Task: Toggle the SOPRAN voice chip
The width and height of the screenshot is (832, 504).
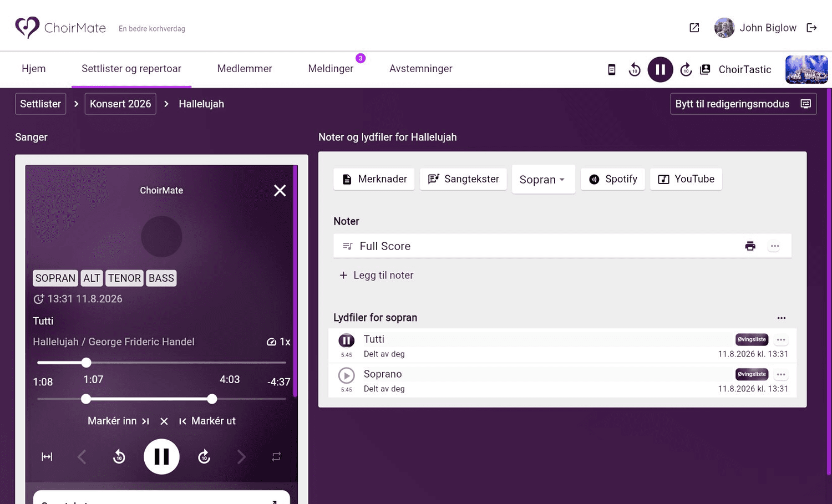Action: click(x=55, y=278)
